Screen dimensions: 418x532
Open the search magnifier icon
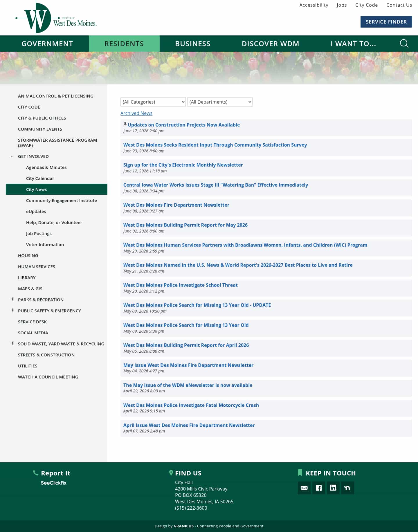coord(404,44)
